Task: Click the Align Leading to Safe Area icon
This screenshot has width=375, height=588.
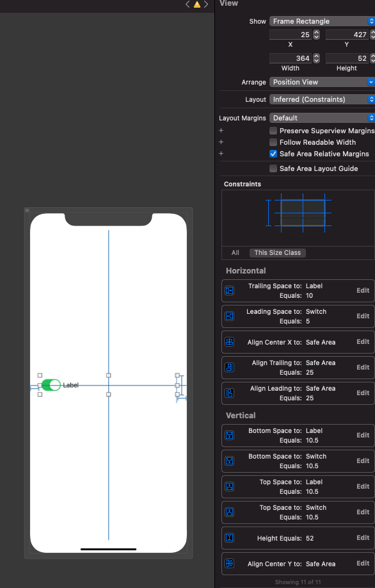Action: 230,393
